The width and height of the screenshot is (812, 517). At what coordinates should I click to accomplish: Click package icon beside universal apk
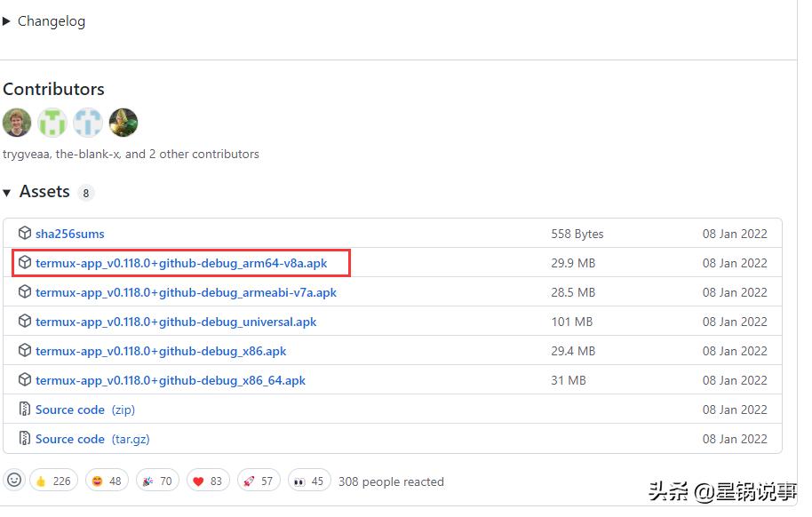[24, 322]
